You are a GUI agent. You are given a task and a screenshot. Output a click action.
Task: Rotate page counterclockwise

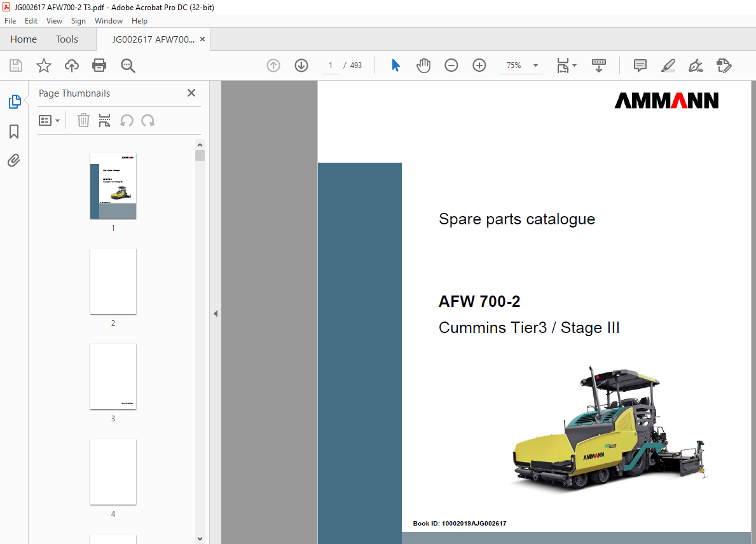pos(127,121)
